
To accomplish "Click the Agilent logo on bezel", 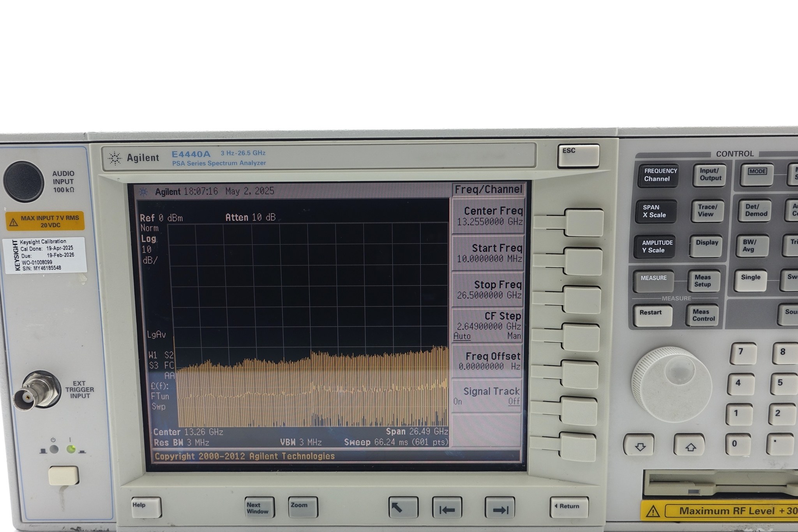I will coord(133,158).
